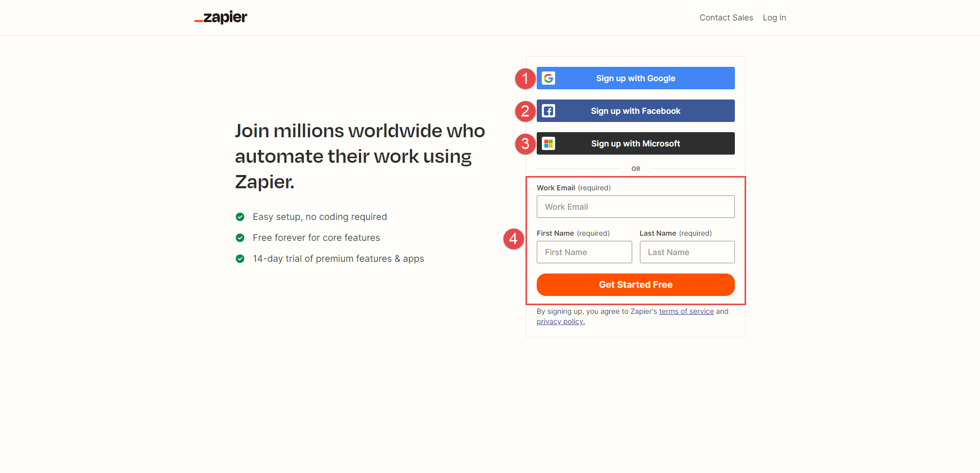
Task: Go to the Log in page
Action: (774, 17)
